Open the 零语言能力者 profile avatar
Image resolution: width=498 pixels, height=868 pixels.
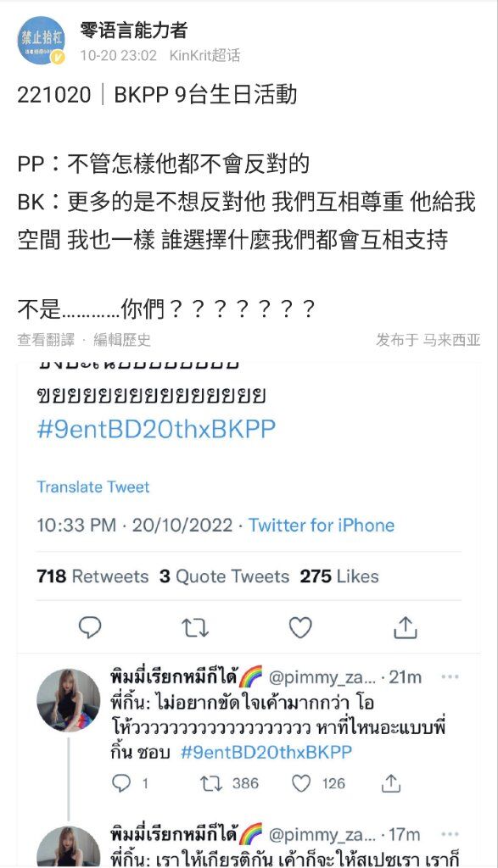42,41
